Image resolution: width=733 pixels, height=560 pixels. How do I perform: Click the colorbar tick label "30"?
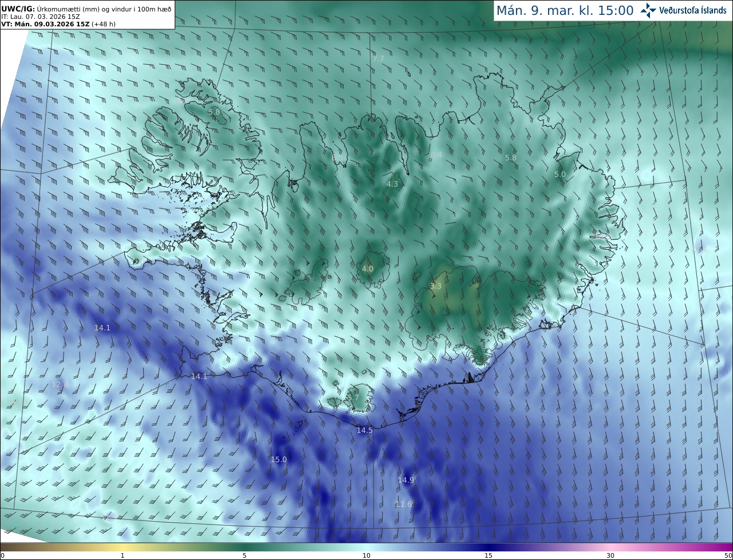tap(610, 555)
